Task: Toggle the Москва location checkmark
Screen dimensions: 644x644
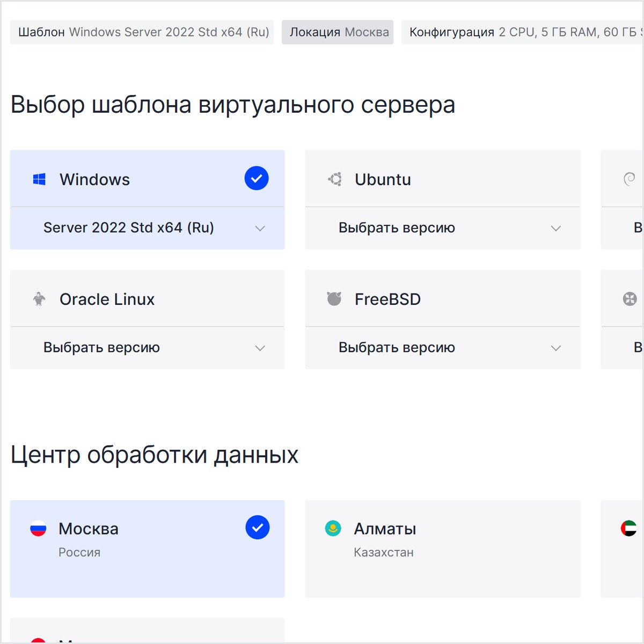Action: pos(258,528)
